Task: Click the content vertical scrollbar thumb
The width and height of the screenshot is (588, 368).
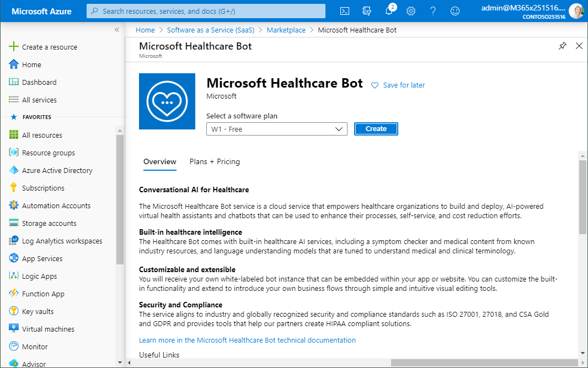Action: pyautogui.click(x=582, y=197)
